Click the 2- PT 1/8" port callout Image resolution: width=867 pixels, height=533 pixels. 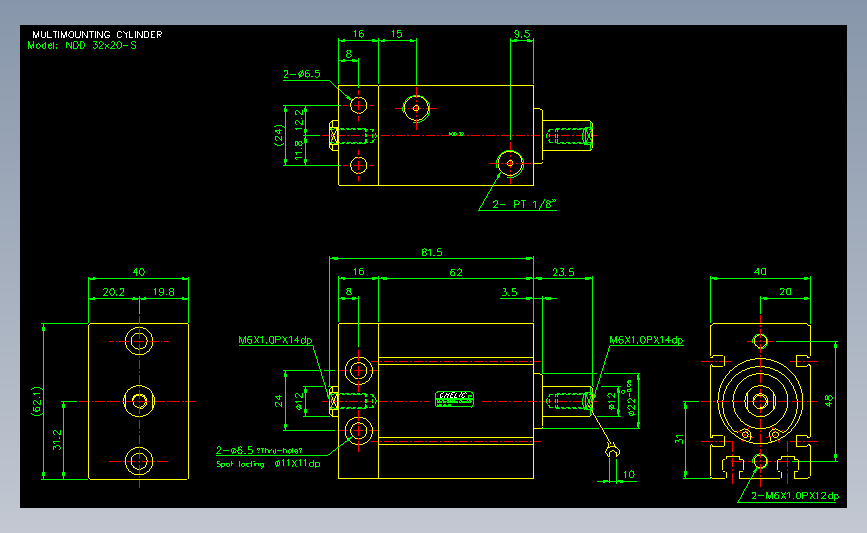click(x=523, y=204)
